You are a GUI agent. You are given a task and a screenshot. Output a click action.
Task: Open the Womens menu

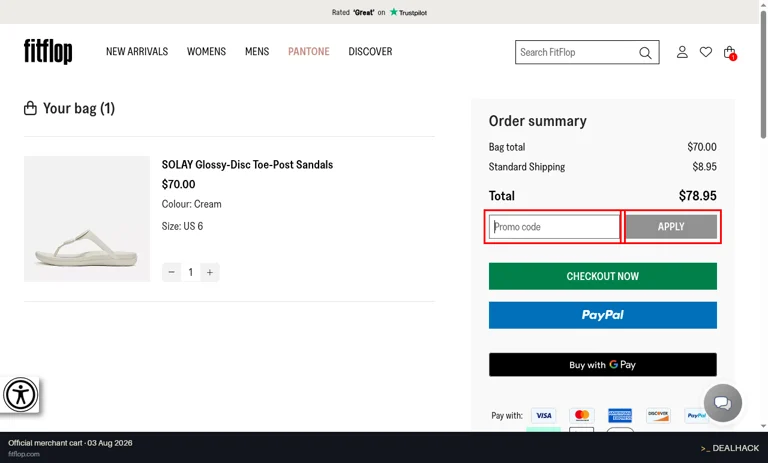[x=206, y=51]
